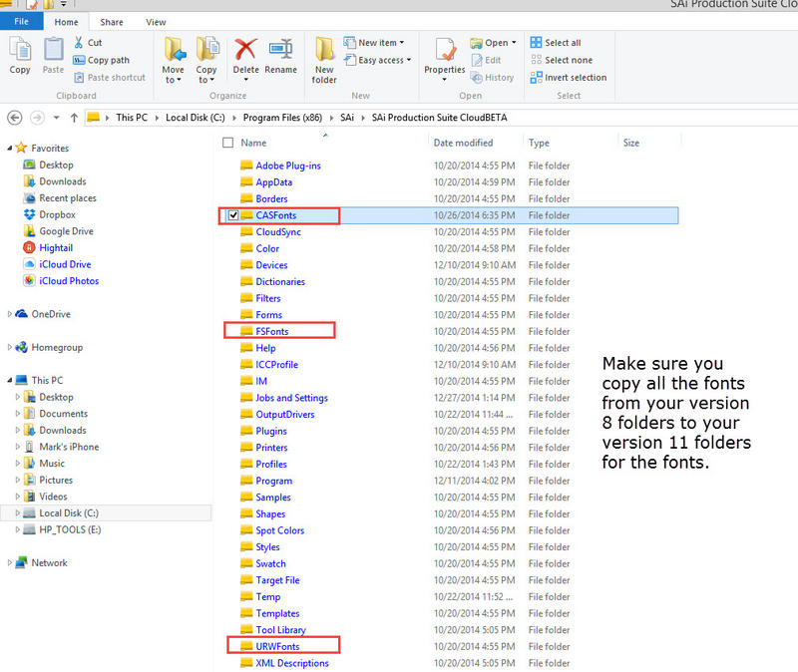This screenshot has width=798, height=672.
Task: Select the FSFonts folder
Action: point(272,331)
